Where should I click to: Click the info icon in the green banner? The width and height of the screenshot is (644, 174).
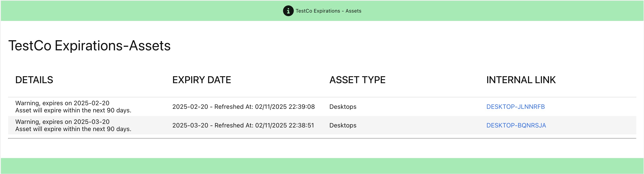[288, 11]
